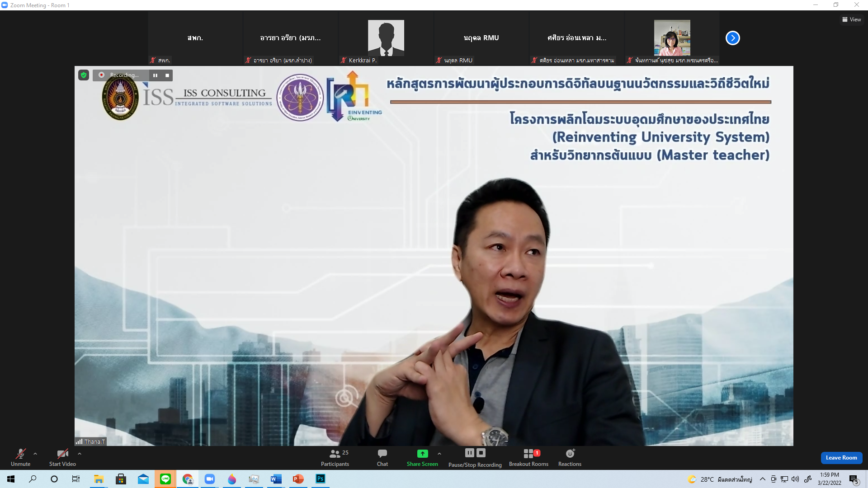Open the weather widget showing 28°C

[720, 479]
